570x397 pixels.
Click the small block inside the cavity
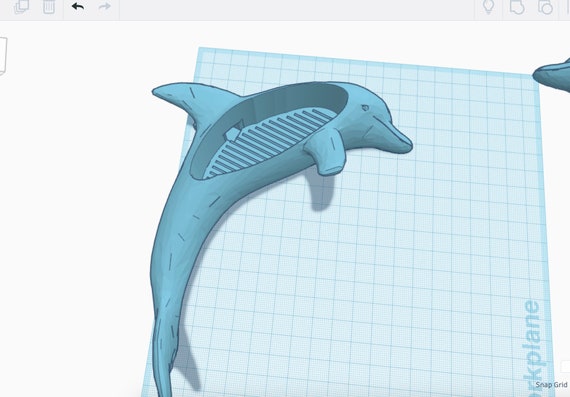(233, 133)
